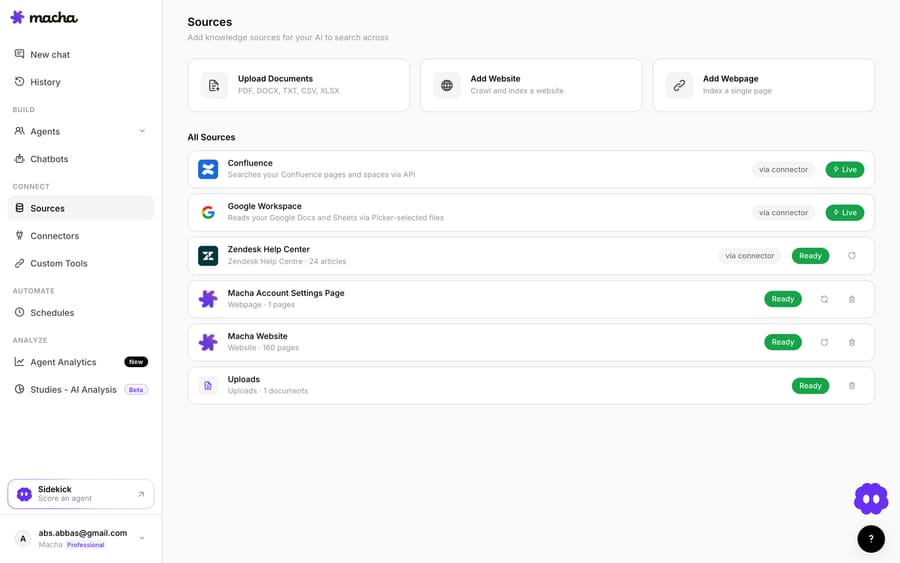Delete the Macha Website source

851,342
